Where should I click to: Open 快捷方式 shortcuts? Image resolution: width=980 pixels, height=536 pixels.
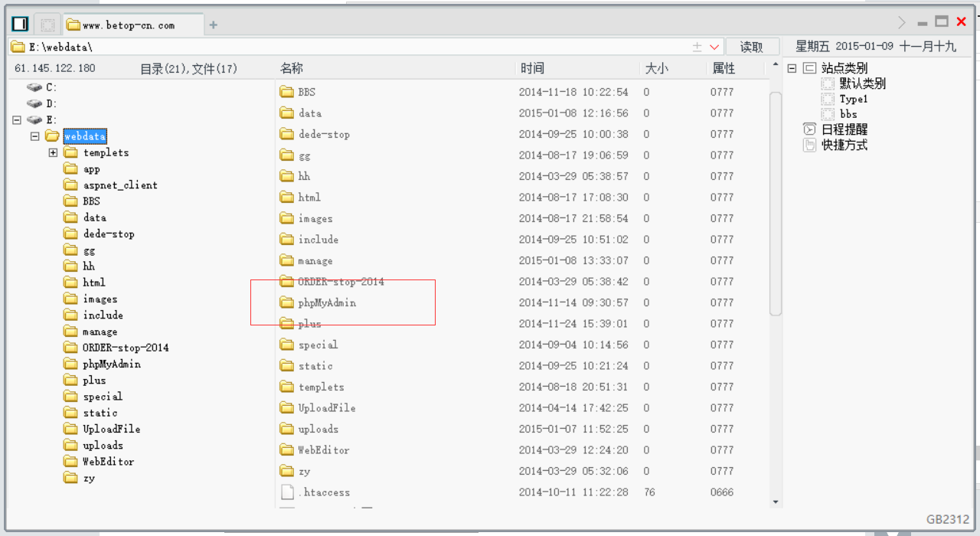pyautogui.click(x=844, y=145)
